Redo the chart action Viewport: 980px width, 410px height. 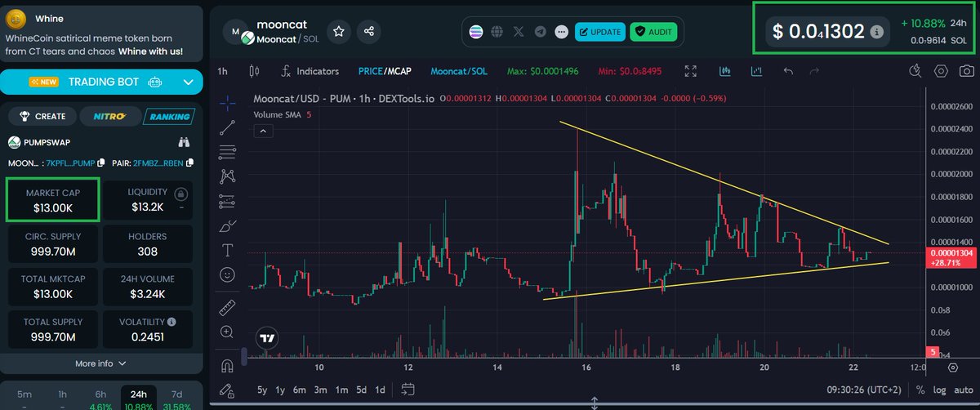814,71
